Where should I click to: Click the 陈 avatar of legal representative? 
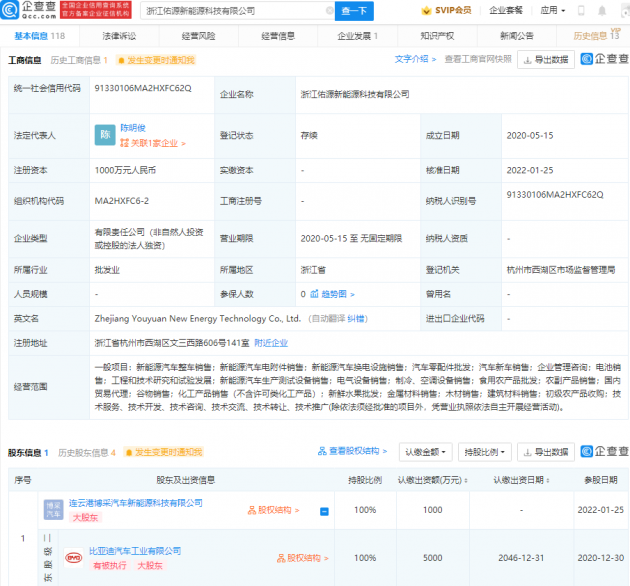pyautogui.click(x=105, y=135)
